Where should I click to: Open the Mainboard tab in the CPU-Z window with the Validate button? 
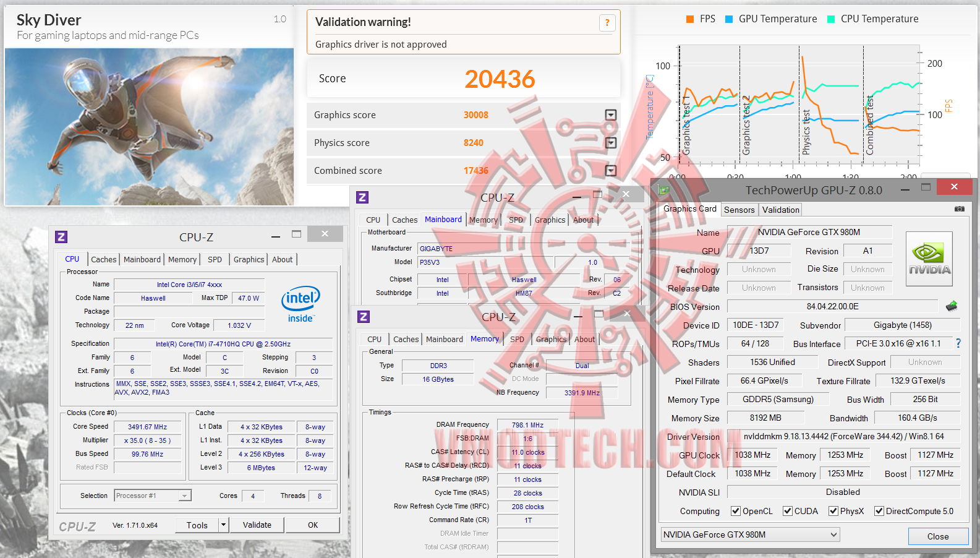pos(142,260)
